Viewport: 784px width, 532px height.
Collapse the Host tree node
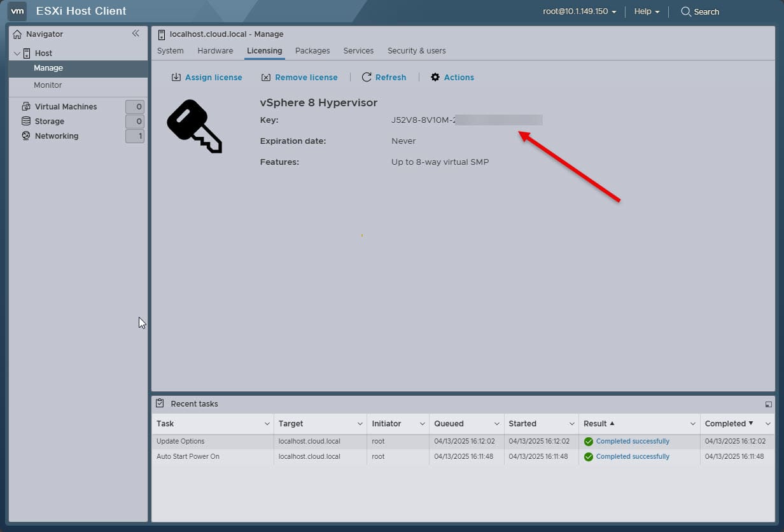tap(17, 53)
